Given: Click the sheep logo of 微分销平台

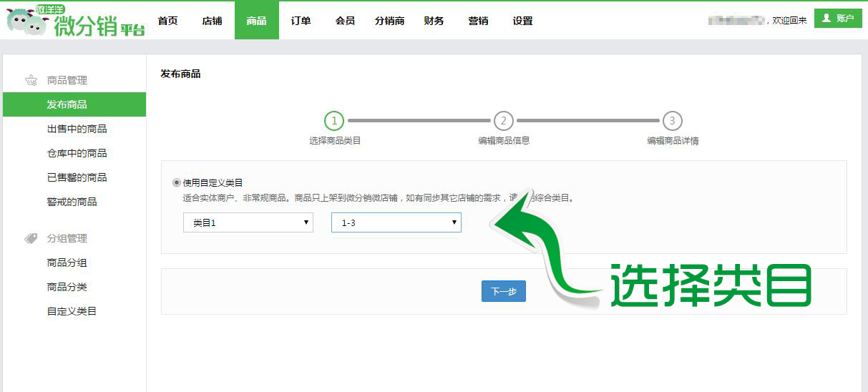Looking at the screenshot, I should (27, 21).
